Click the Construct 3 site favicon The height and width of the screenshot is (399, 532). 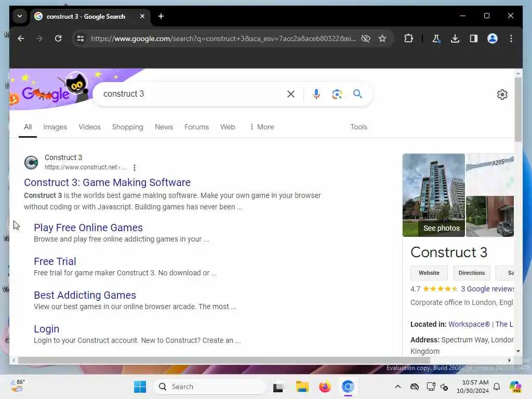point(31,163)
